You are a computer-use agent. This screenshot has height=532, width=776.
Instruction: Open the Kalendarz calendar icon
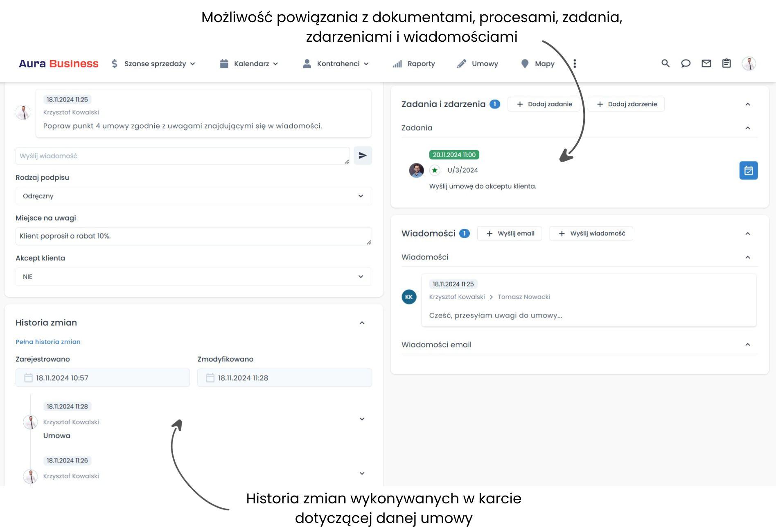(223, 63)
